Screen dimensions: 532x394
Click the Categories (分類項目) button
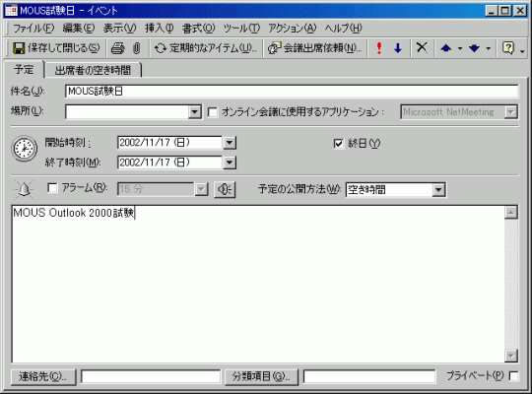(x=261, y=376)
